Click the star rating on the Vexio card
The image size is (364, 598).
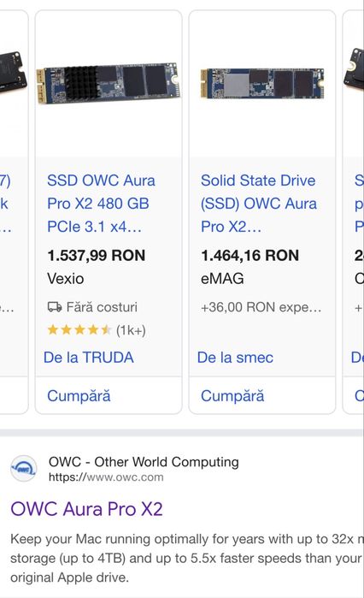click(79, 329)
